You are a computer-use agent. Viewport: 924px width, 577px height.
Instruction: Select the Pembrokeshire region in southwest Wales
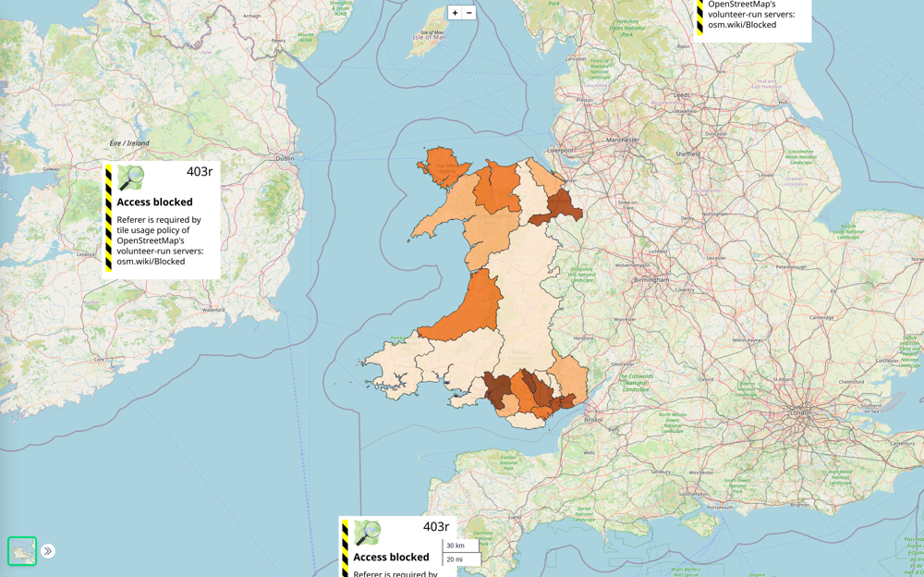click(395, 359)
